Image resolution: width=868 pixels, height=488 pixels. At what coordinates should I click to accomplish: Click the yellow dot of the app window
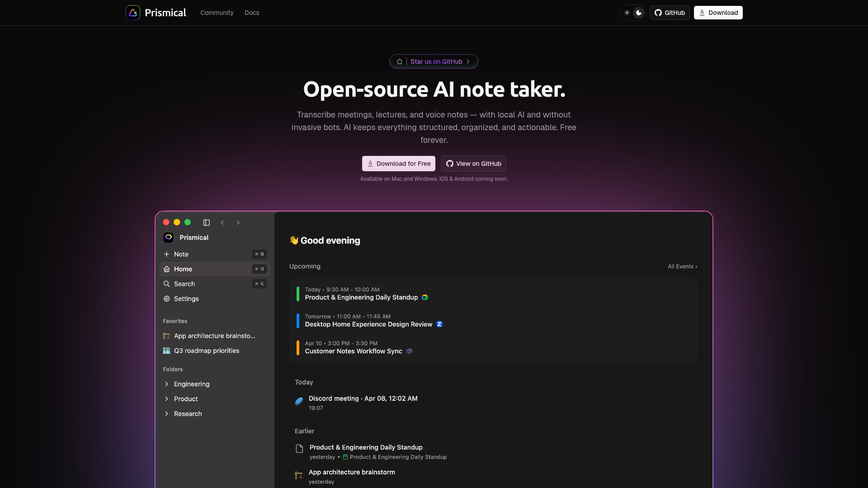(x=177, y=222)
